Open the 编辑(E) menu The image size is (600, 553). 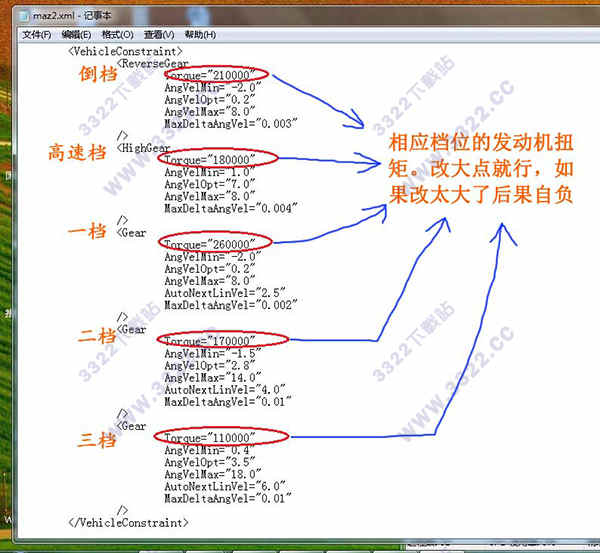(77, 35)
